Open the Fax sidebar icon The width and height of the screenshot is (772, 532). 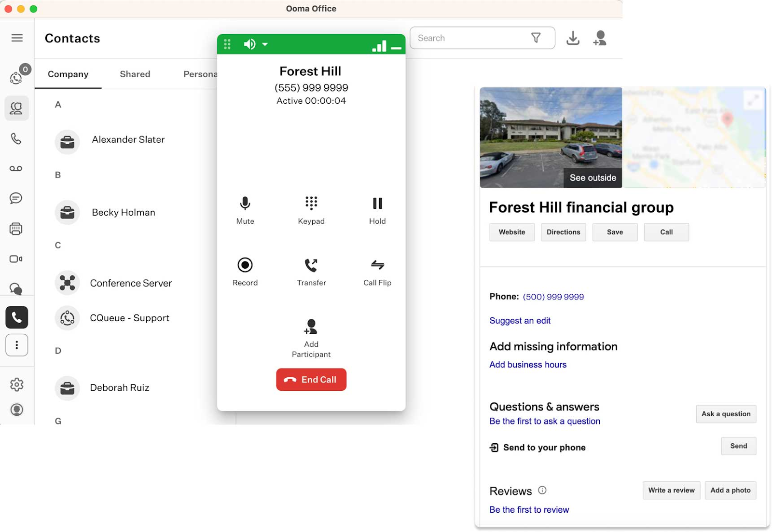[x=16, y=229]
